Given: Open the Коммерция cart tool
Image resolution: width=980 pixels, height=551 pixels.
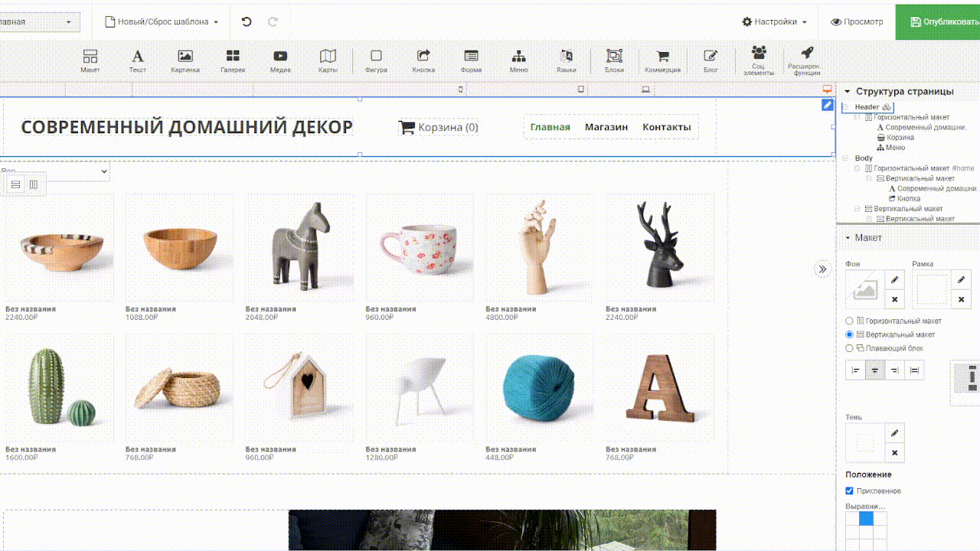Looking at the screenshot, I should click(662, 60).
